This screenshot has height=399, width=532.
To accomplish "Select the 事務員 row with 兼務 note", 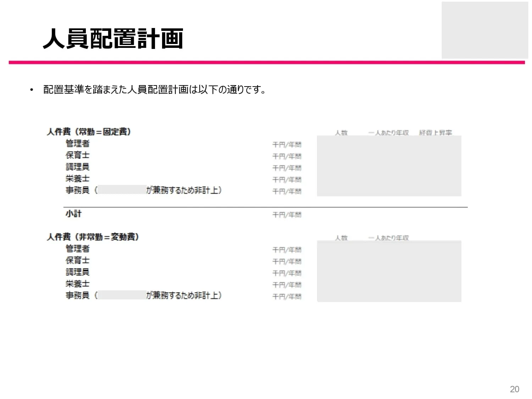I will point(142,190).
